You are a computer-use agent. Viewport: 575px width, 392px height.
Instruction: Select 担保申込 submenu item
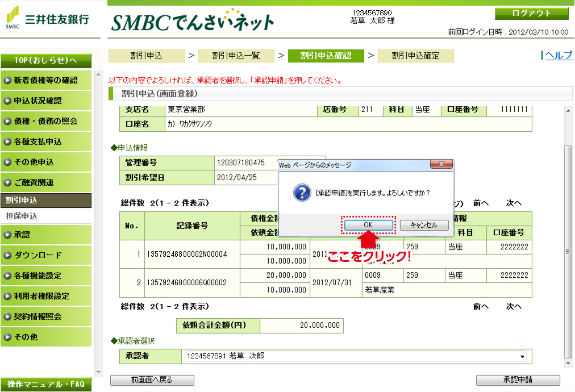46,216
